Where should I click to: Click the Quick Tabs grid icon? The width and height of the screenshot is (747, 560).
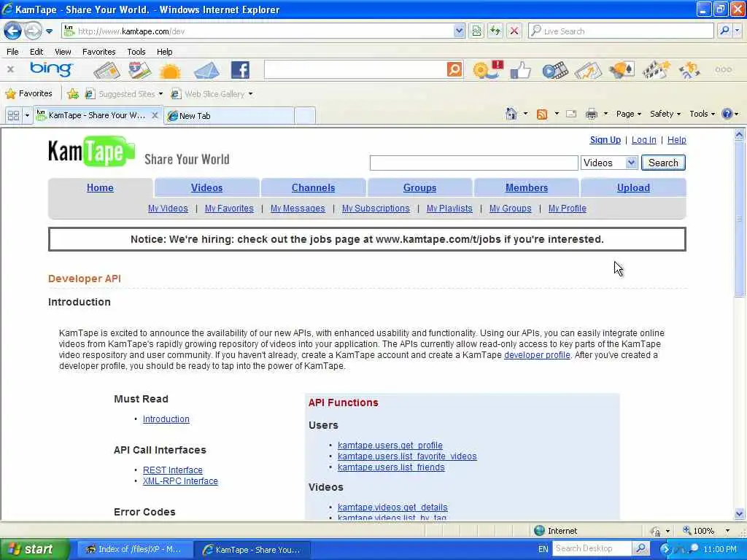pos(13,115)
